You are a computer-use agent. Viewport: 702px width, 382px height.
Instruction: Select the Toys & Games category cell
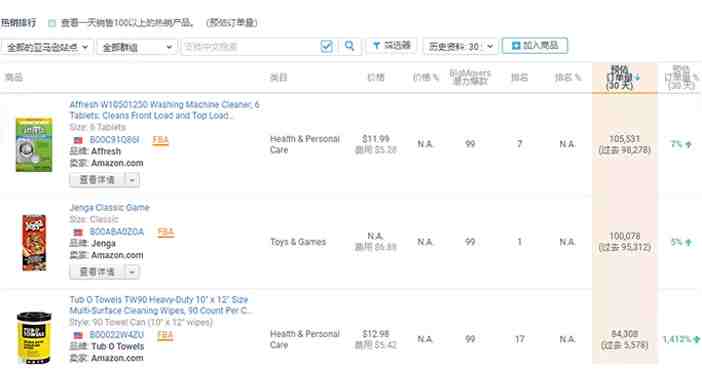pos(298,242)
